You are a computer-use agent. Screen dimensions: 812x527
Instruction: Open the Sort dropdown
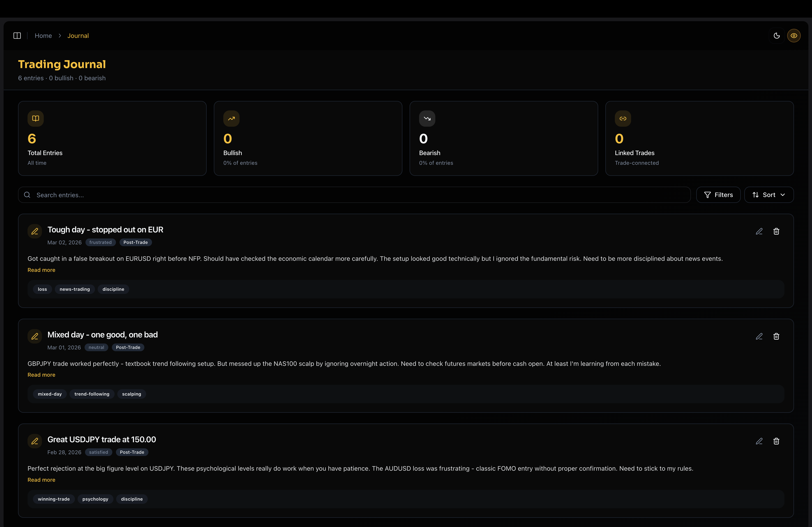point(768,195)
